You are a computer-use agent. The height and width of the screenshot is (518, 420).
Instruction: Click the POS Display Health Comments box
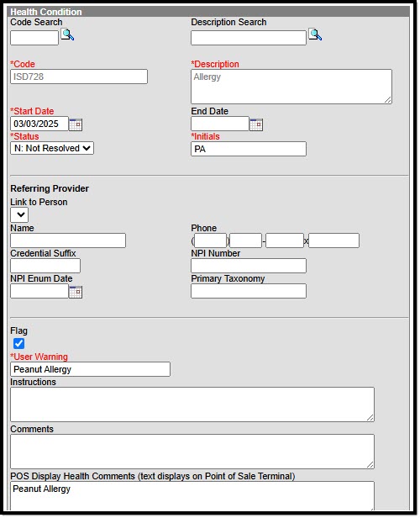pyautogui.click(x=192, y=495)
